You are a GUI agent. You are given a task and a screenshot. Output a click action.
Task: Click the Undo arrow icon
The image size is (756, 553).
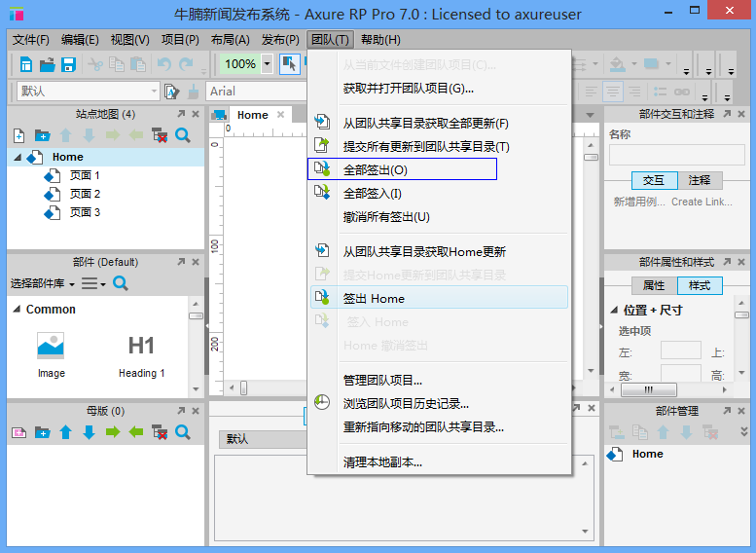(x=164, y=64)
